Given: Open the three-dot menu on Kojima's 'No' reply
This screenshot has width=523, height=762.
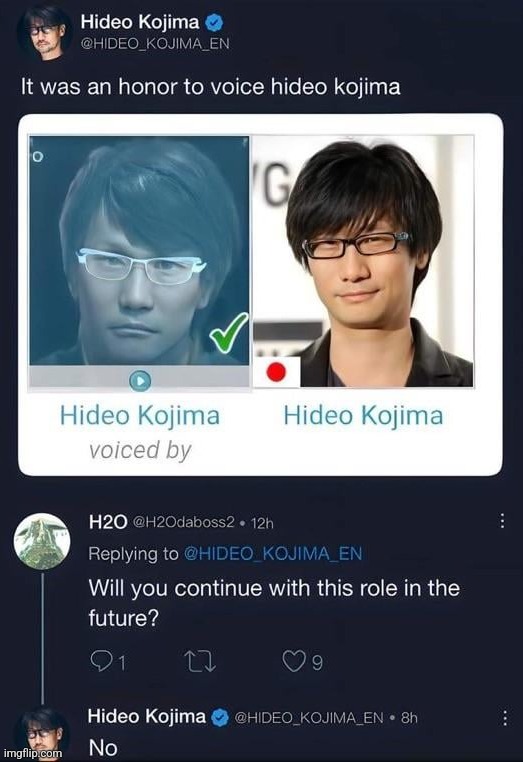Looking at the screenshot, I should point(505,718).
